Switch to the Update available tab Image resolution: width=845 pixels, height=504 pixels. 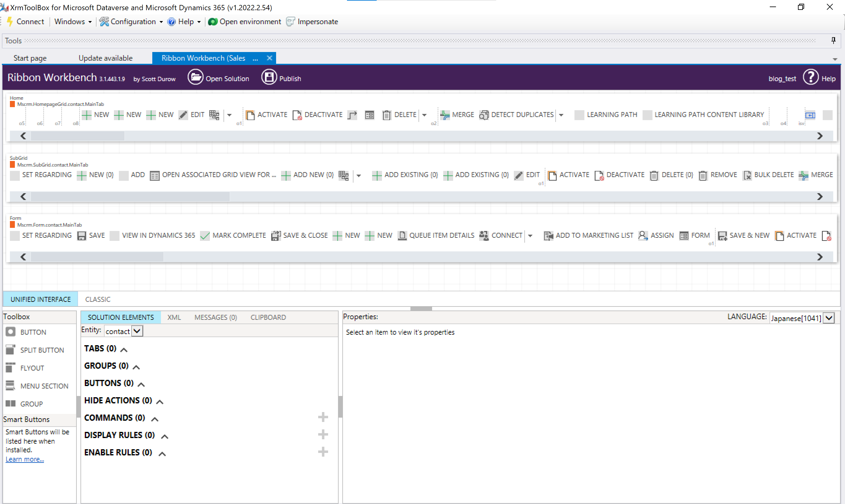pos(106,58)
